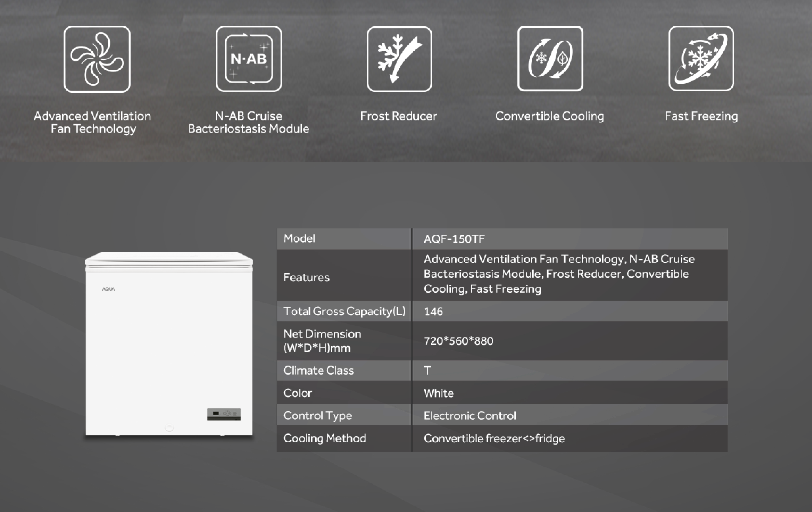Click the N-AB bacteriostasis module icon

point(249,59)
